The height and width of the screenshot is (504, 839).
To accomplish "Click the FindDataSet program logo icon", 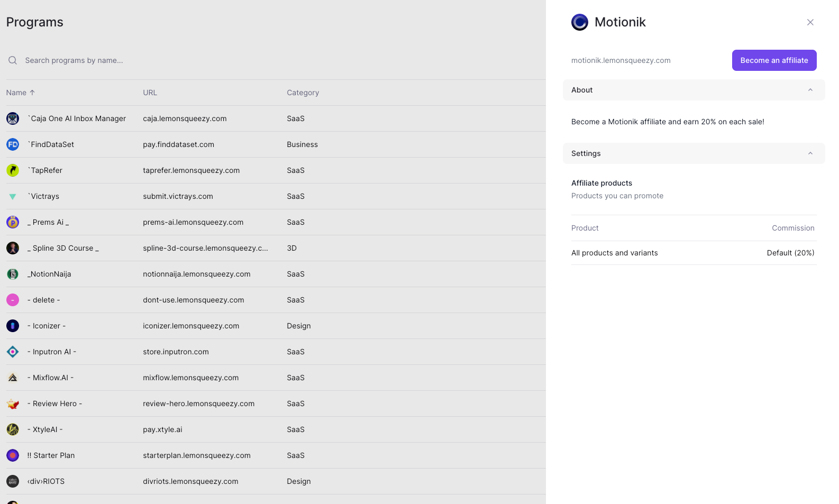I will click(x=13, y=144).
